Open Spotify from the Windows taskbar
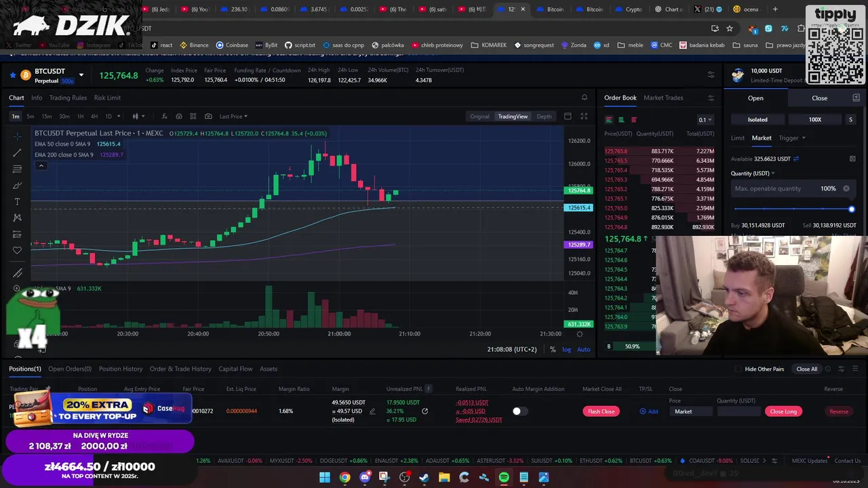 point(504,477)
